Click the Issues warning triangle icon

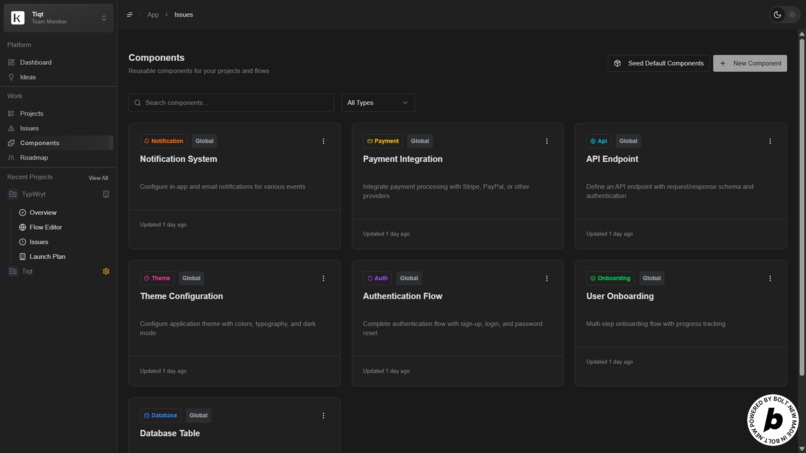[11, 128]
